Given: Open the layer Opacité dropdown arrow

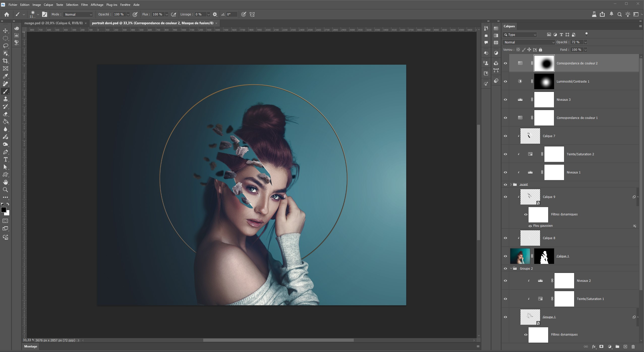Looking at the screenshot, I should [x=586, y=42].
